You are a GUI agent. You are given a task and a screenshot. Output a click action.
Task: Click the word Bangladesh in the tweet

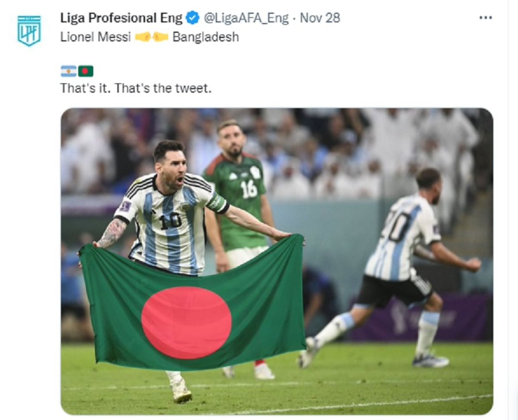click(205, 37)
